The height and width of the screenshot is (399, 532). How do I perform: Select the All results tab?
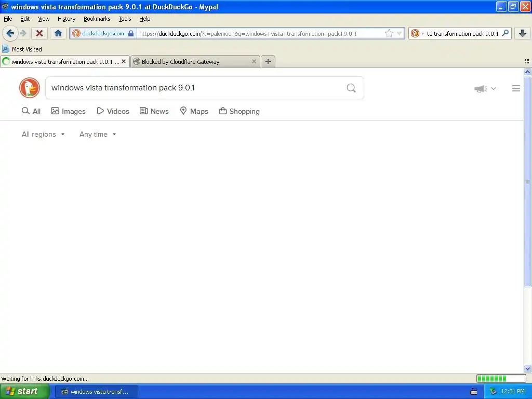(31, 111)
